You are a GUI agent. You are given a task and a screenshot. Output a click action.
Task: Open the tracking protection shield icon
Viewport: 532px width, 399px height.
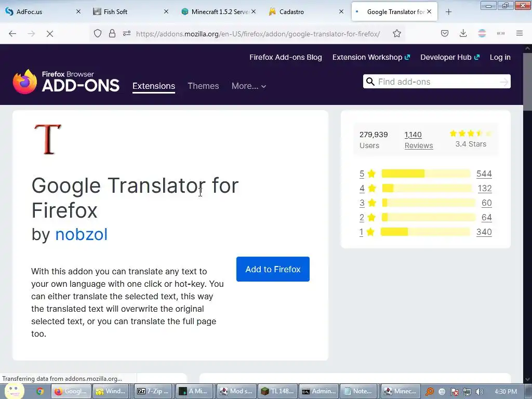pos(98,33)
